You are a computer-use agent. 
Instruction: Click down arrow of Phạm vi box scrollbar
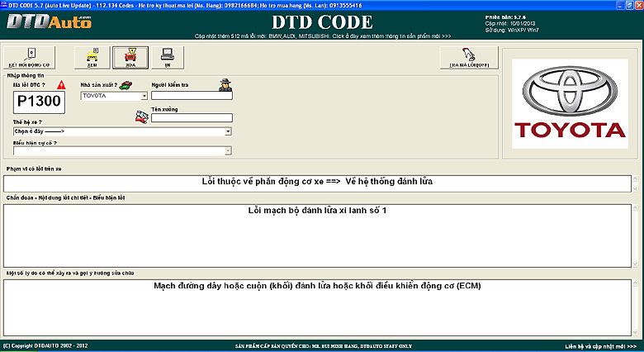point(636,188)
